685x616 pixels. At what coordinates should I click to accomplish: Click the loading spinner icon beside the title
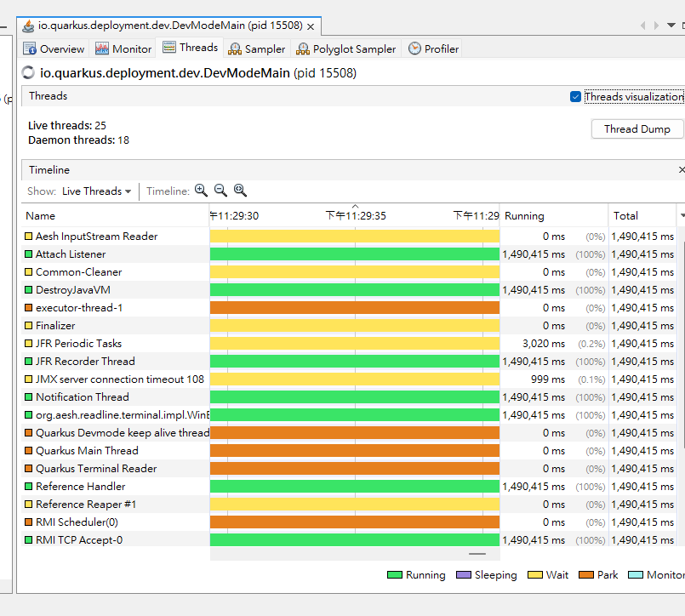pyautogui.click(x=28, y=72)
